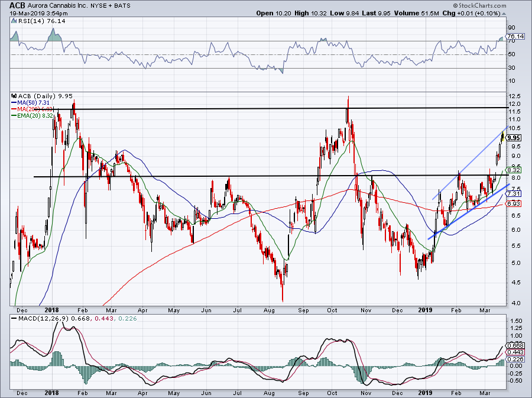
Task: Click the Chg +0.01 (+0.10%) figure
Action: pos(472,13)
